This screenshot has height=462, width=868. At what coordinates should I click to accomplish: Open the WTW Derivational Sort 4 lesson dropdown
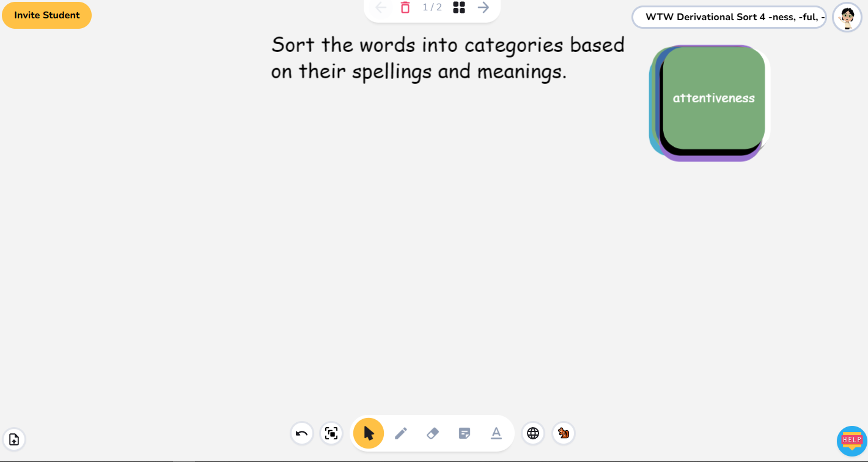pos(729,17)
